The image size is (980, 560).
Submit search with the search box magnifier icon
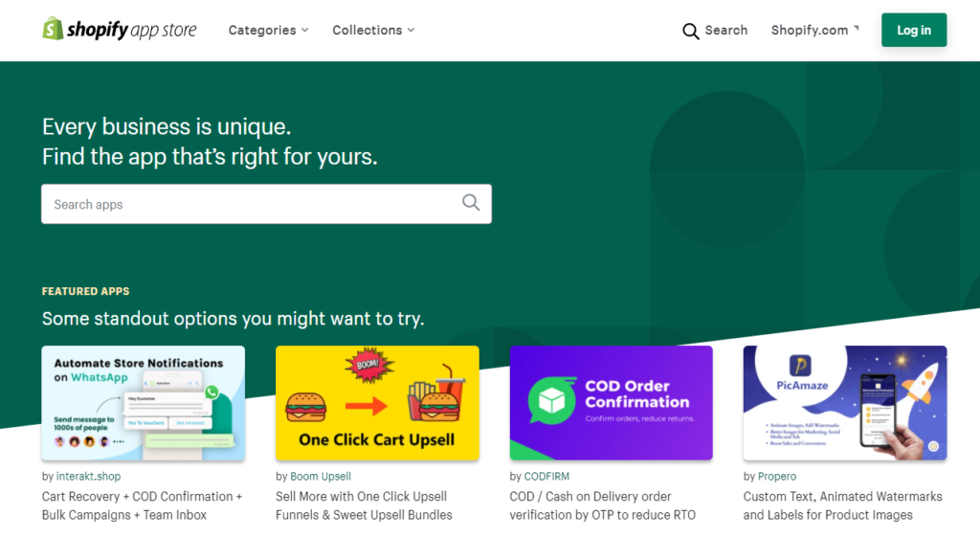pyautogui.click(x=471, y=203)
